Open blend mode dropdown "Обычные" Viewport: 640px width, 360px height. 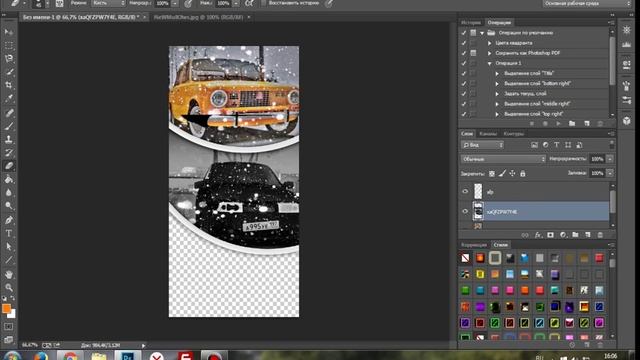503,159
